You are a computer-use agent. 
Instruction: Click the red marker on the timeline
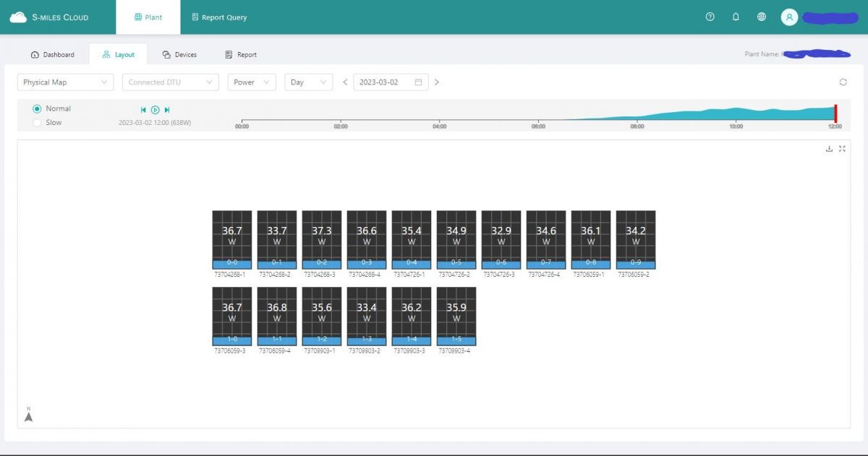click(835, 113)
